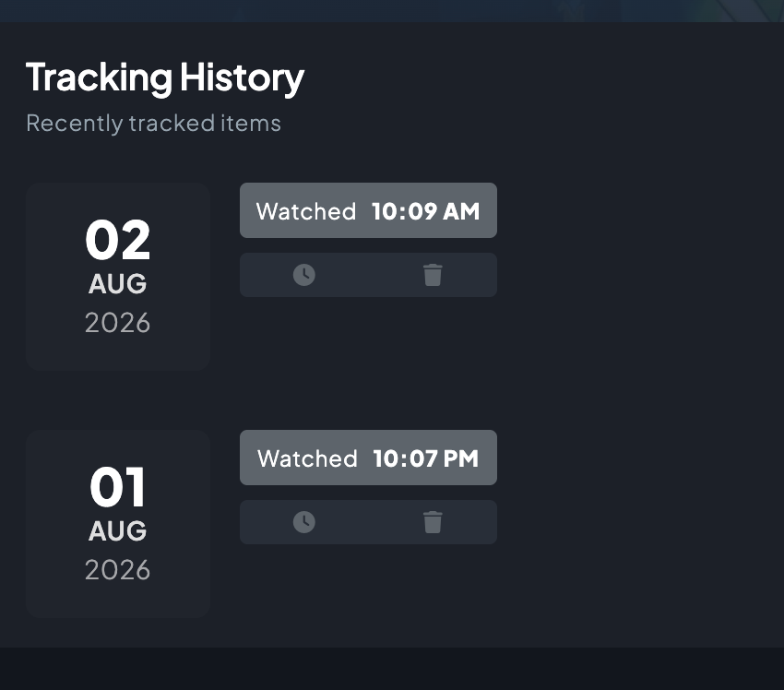Click the Watched label beside 10:09 AM
The height and width of the screenshot is (690, 784).
[x=306, y=211]
